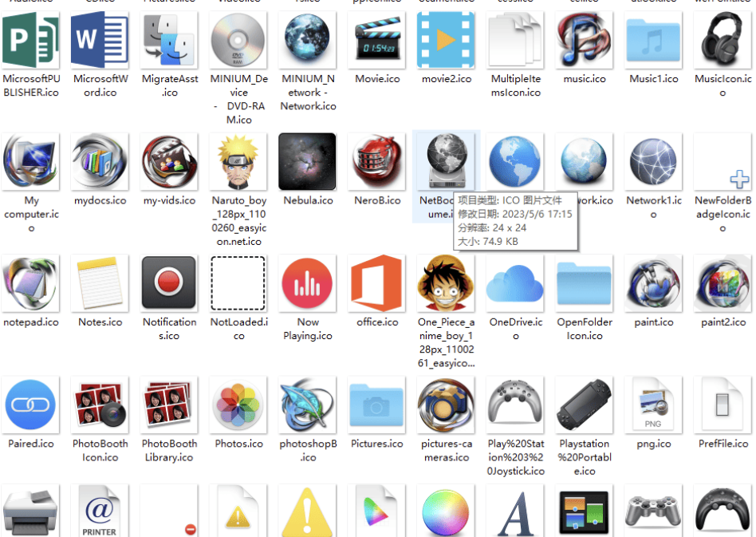Click the PhotoBoothIcon.ico file

(100, 405)
